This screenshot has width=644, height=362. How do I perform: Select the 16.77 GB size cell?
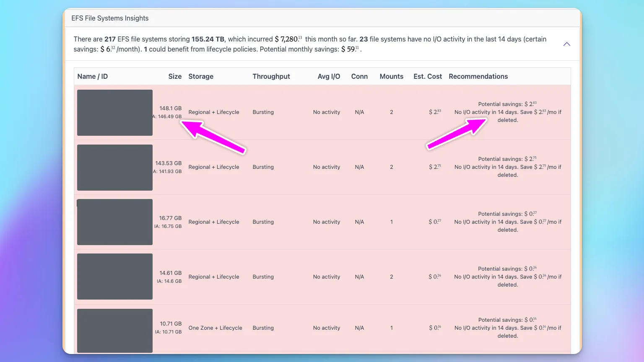[x=171, y=218]
